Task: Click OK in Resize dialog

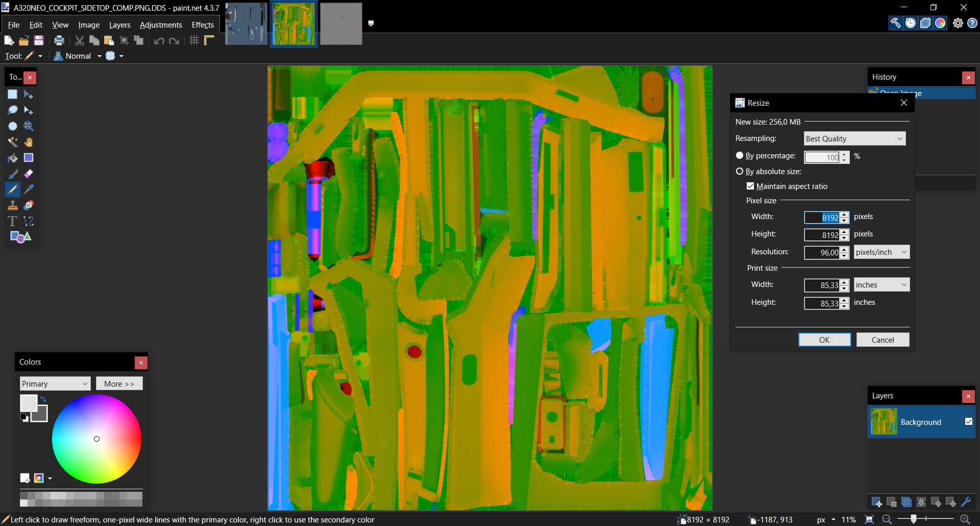Action: coord(824,340)
